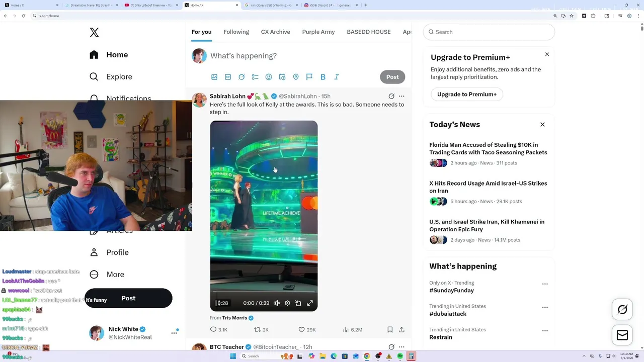
Task: Click the gray Post button in composer
Action: tap(392, 77)
